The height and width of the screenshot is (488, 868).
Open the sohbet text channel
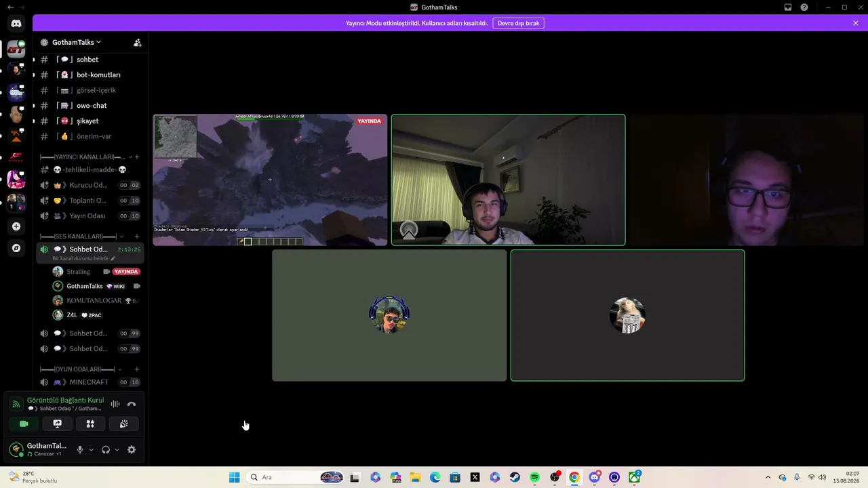coord(90,60)
